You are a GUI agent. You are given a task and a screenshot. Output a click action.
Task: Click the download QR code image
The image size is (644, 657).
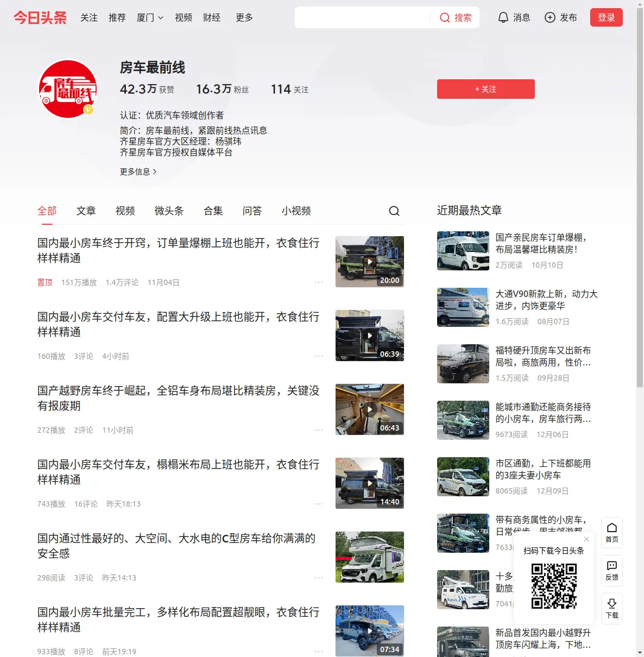point(554,586)
